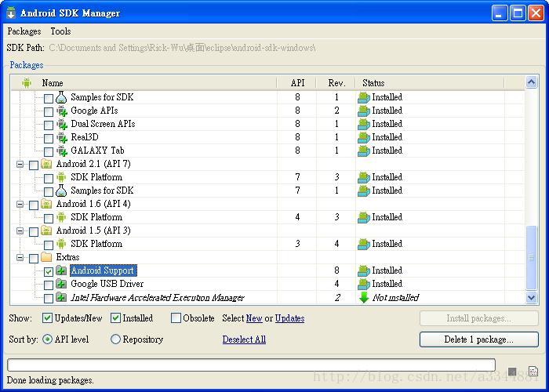Check the Intel Hardware Accelerated Execution Manager checkbox
This screenshot has width=549, height=392.
[x=49, y=298]
